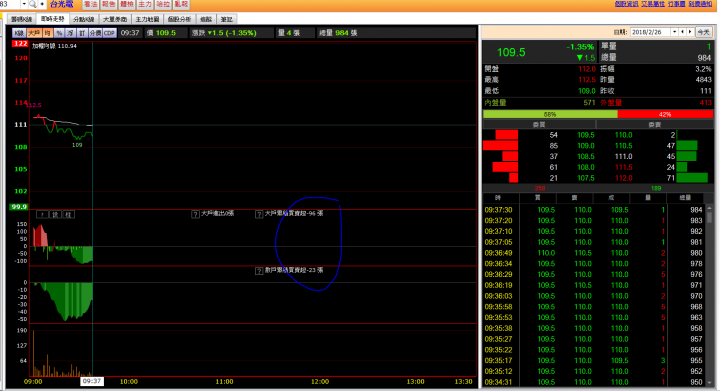Toggle the K線 chart mode button

pos(19,33)
